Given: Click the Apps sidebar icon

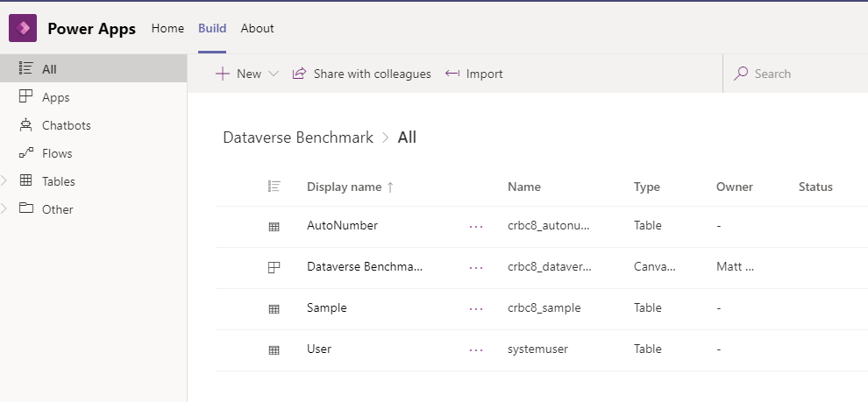Looking at the screenshot, I should (x=25, y=96).
